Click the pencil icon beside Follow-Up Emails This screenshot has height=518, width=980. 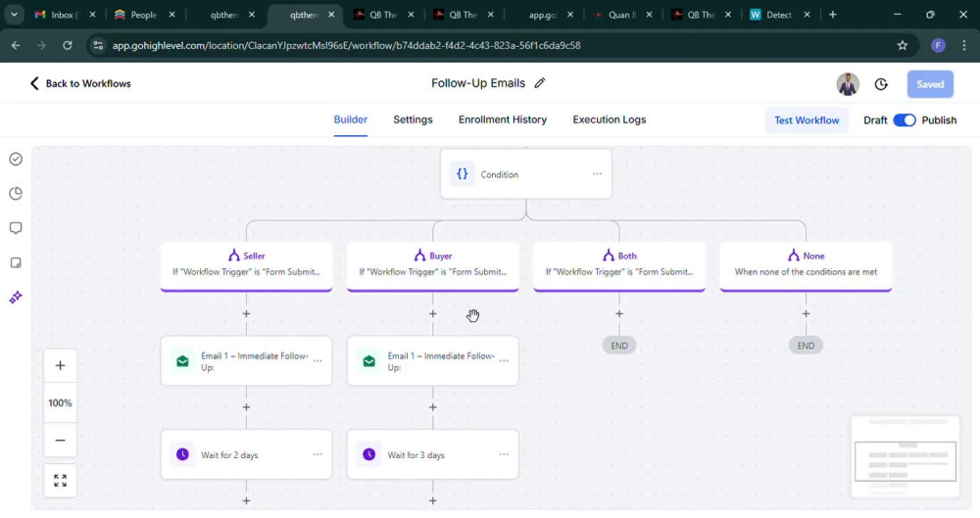click(x=540, y=83)
